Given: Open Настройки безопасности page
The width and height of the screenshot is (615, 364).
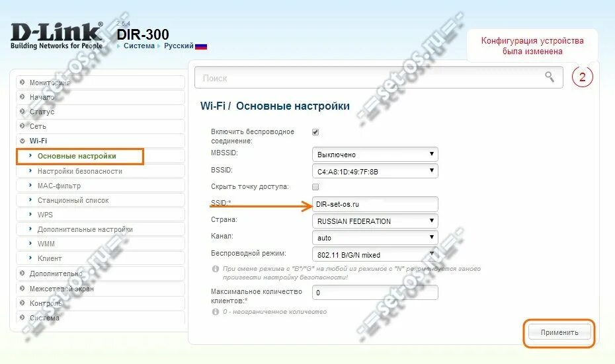Looking at the screenshot, I should coord(101,171).
